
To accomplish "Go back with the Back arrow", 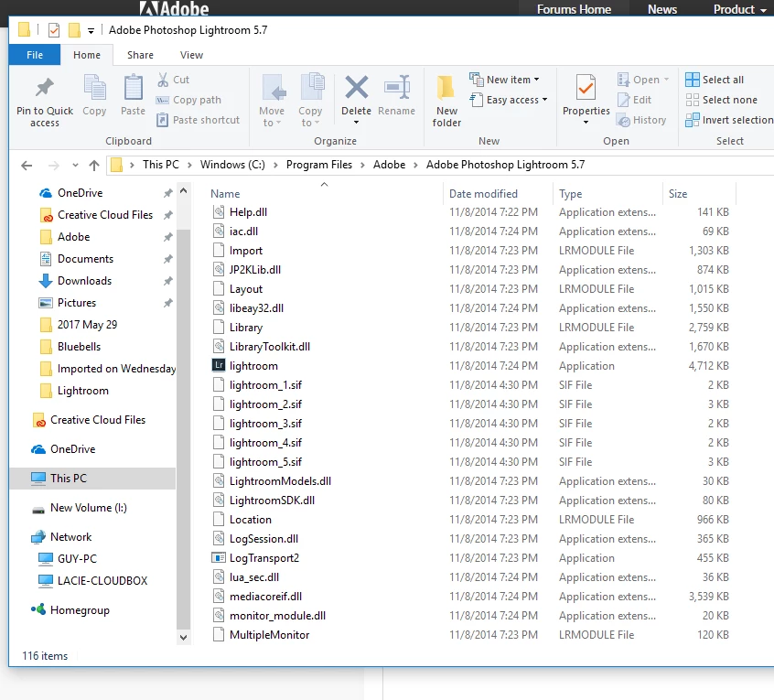I will pos(27,166).
